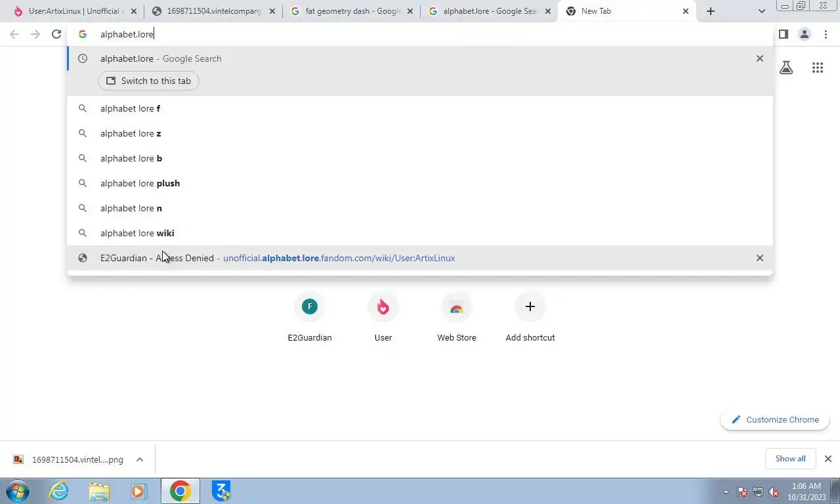
Task: Select suggestion 'alphabet lore wiki'
Action: pos(420,233)
